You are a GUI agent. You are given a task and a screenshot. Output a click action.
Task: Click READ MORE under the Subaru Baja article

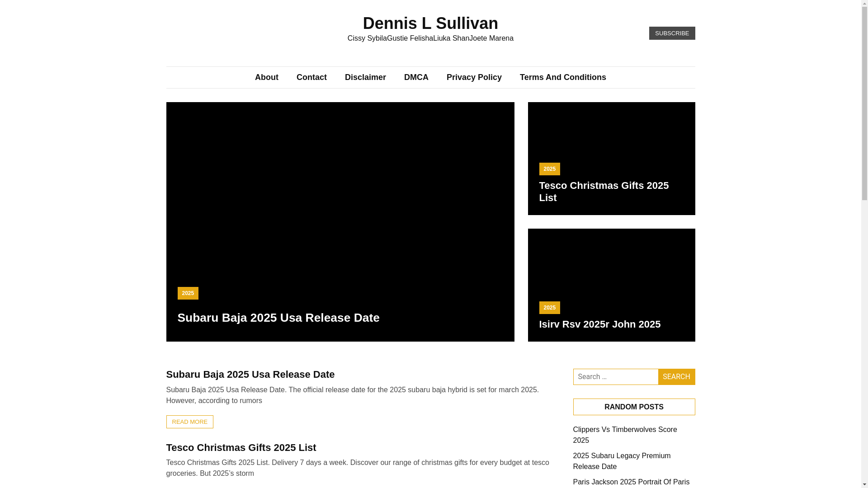(190, 422)
